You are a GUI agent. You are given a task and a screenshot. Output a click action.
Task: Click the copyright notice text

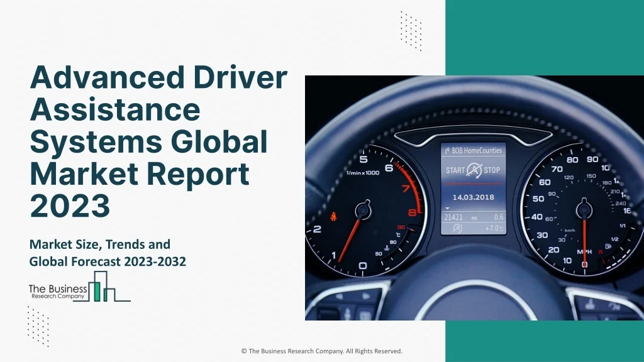321,351
